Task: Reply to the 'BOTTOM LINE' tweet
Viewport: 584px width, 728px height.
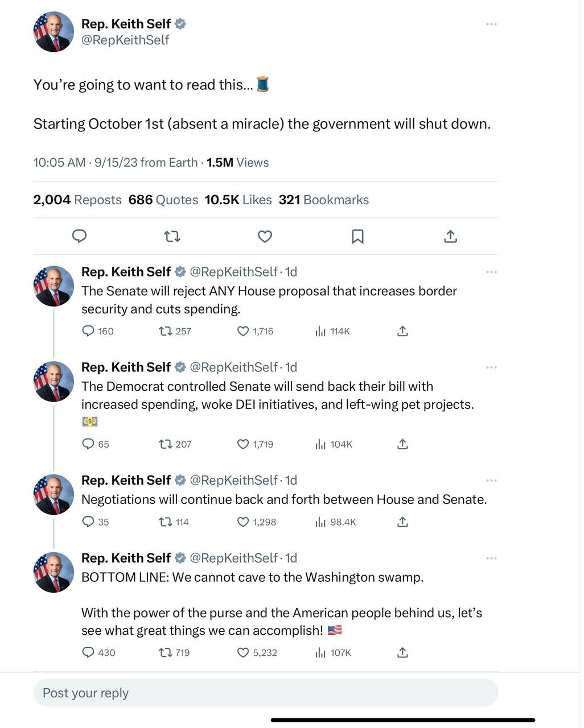Action: 88,652
